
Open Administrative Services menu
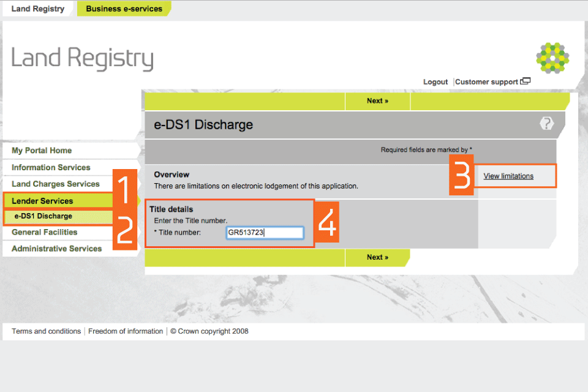(x=57, y=249)
